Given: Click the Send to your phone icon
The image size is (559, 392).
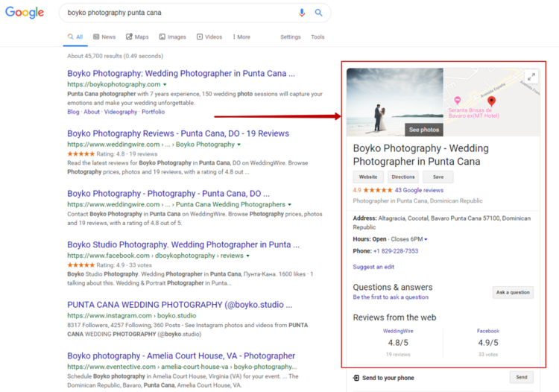Looking at the screenshot, I should point(356,378).
